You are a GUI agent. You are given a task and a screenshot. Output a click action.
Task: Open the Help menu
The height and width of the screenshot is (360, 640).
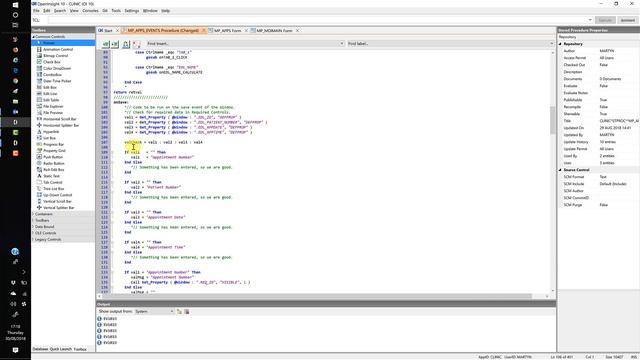[165, 11]
